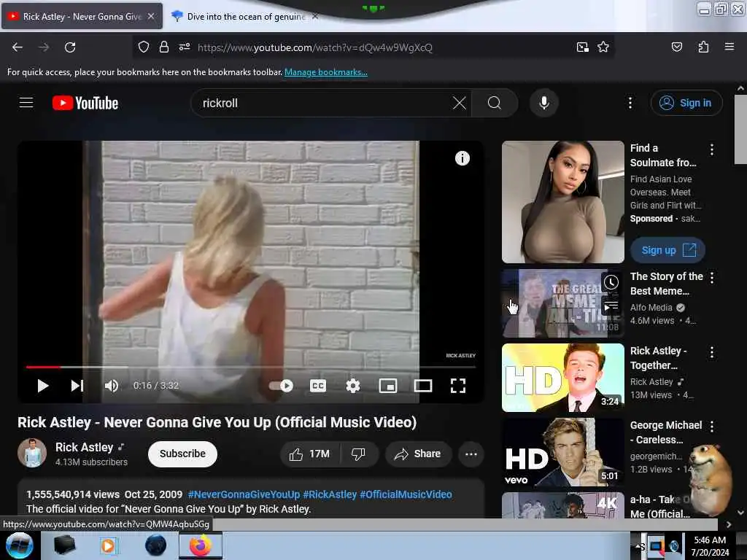Switch to miniplayer mode
Image resolution: width=747 pixels, height=560 pixels.
click(x=388, y=386)
